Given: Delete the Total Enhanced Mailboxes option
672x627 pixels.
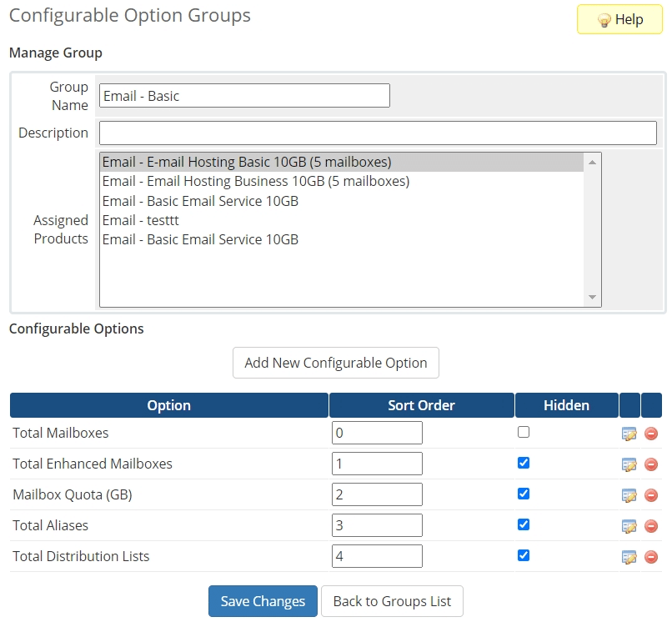Looking at the screenshot, I should pos(651,464).
